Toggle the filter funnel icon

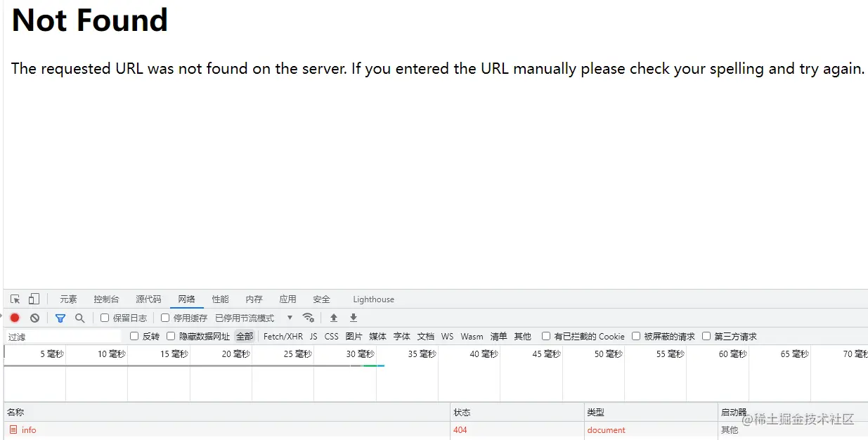tap(60, 318)
